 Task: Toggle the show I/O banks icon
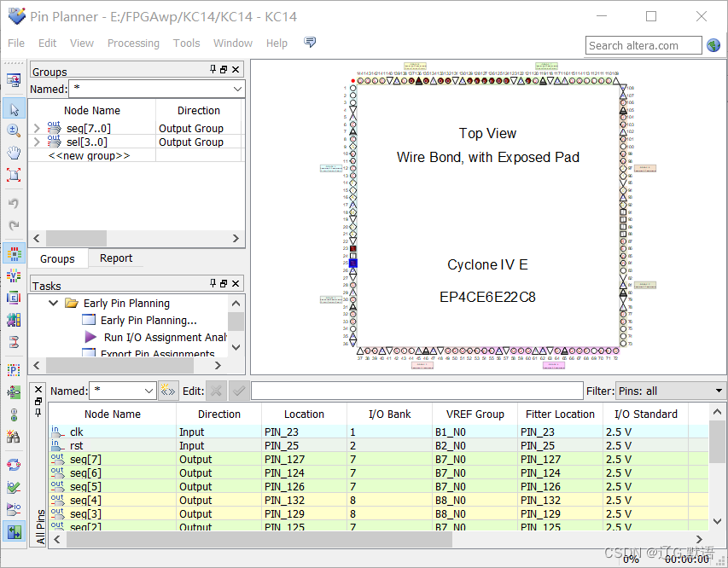pos(14,254)
